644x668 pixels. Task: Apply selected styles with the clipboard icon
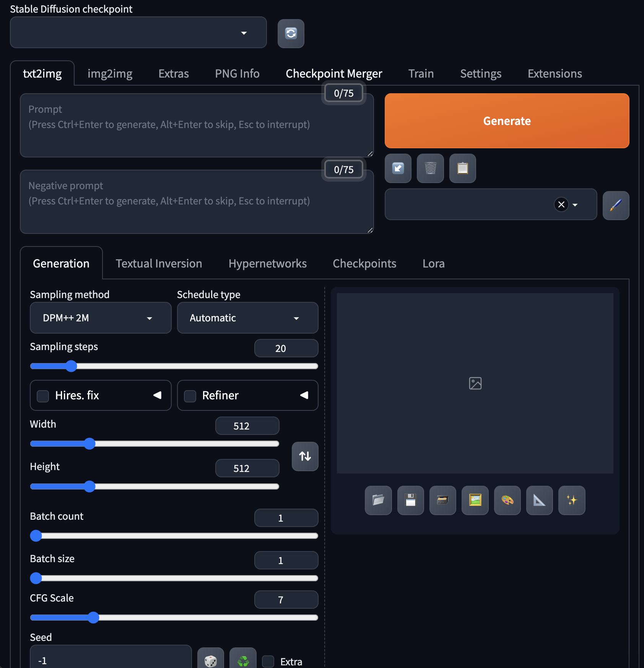pos(462,168)
